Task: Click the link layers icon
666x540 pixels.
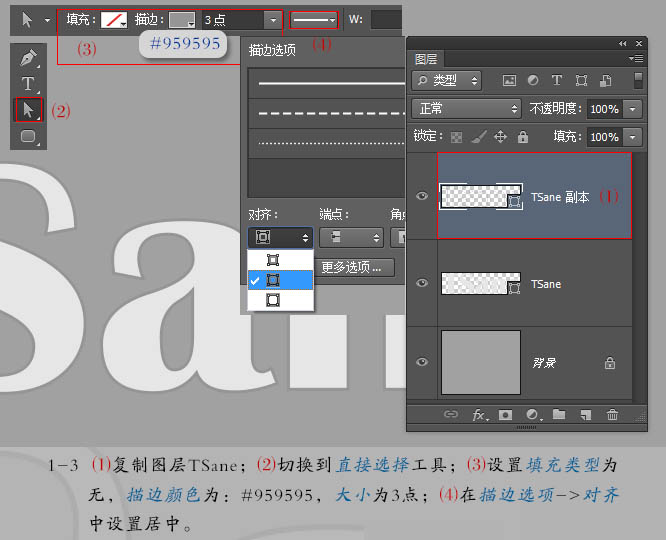Action: 451,414
